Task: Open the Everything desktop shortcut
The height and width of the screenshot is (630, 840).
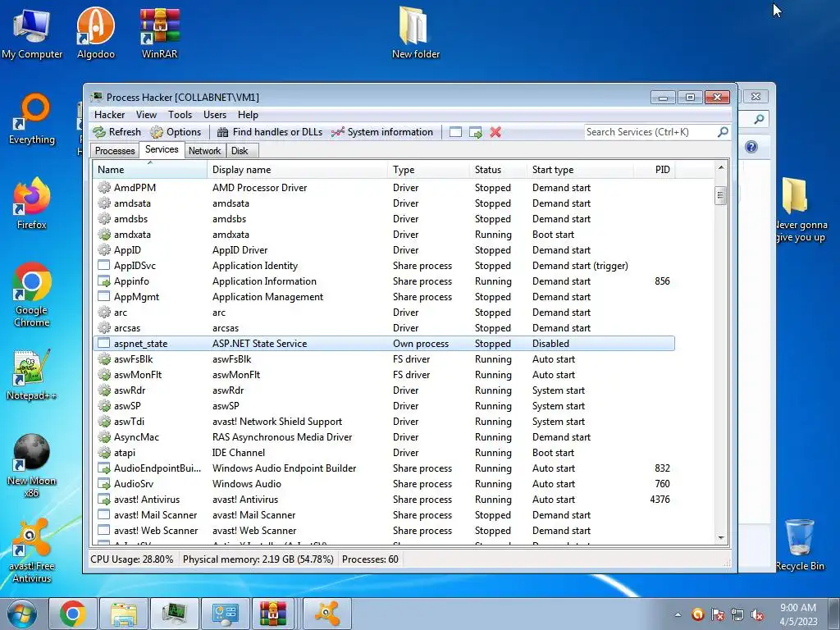Action: click(32, 119)
